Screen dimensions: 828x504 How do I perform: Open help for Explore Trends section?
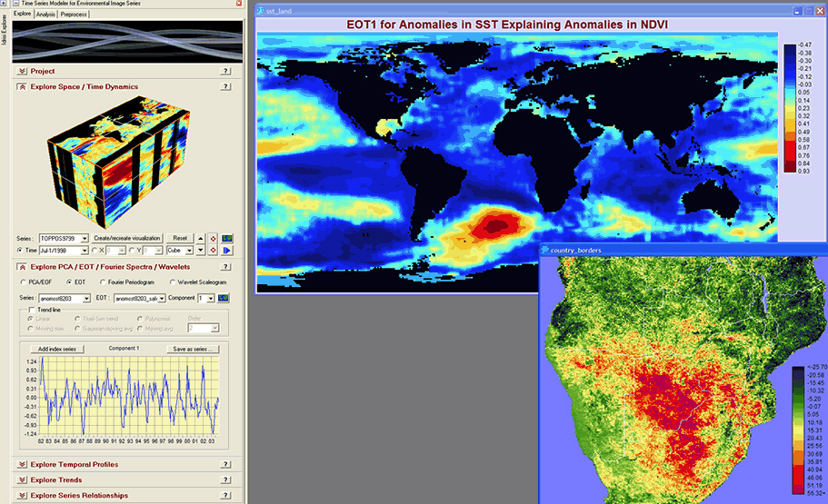(x=224, y=479)
